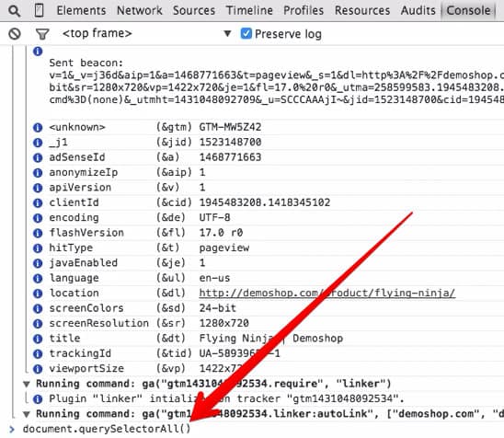The image size is (504, 438).
Task: Uncheck the Preserve log checkbox
Action: click(246, 33)
